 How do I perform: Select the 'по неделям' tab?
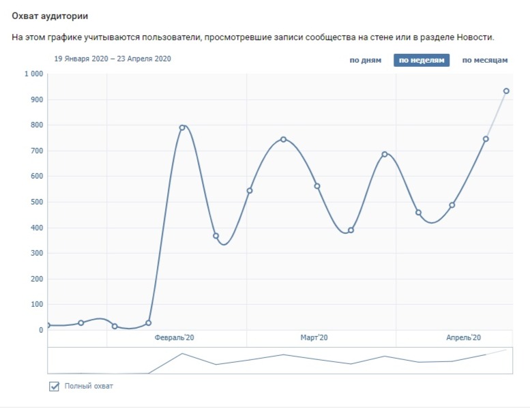tap(422, 60)
